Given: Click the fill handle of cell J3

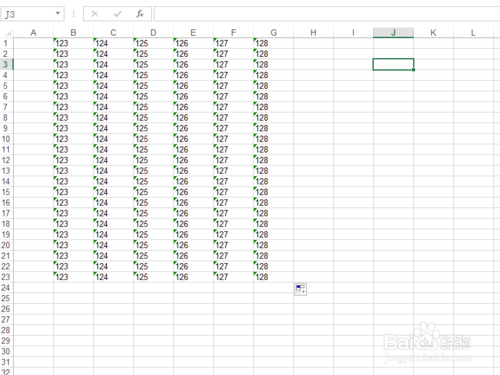Looking at the screenshot, I should pos(413,70).
